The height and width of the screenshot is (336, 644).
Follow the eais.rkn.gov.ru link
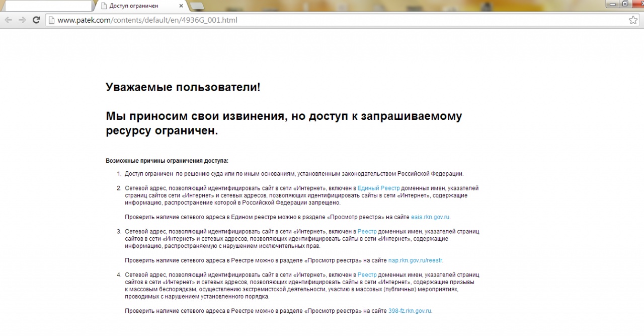coord(430,217)
